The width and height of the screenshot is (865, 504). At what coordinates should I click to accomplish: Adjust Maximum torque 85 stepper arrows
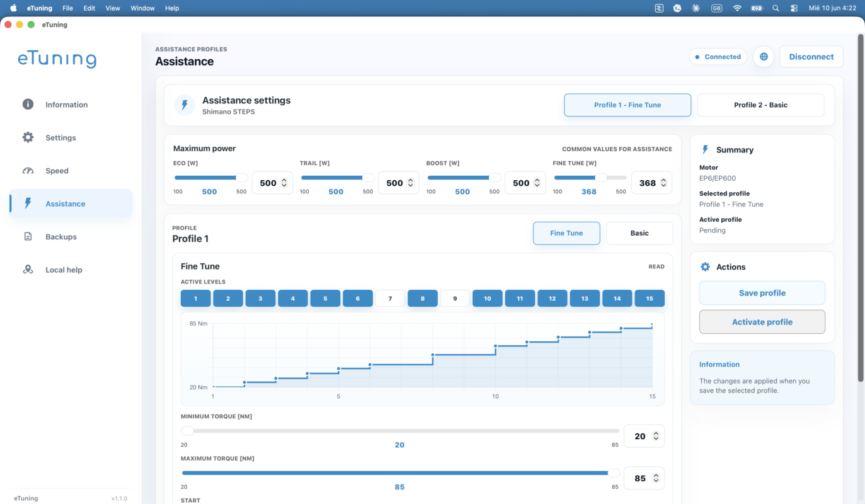[656, 478]
